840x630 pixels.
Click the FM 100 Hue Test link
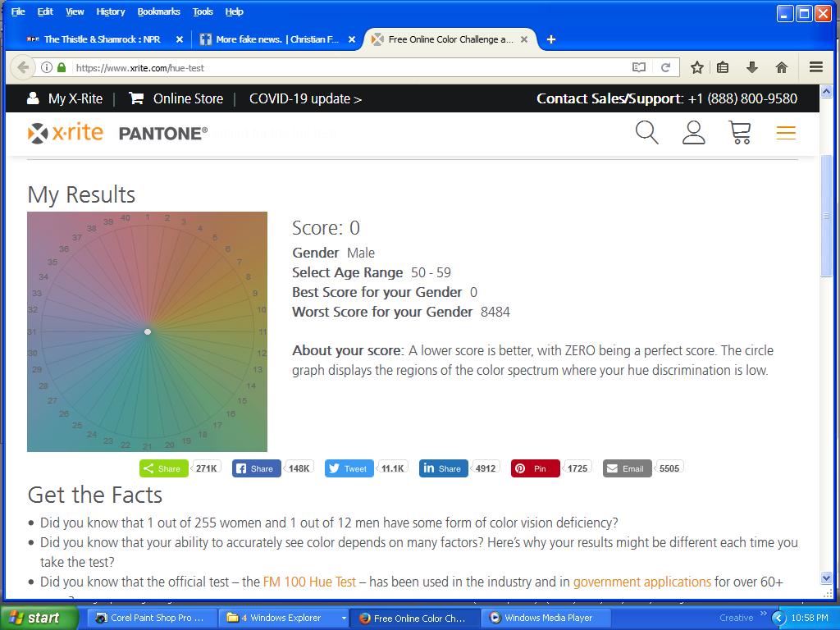click(309, 582)
